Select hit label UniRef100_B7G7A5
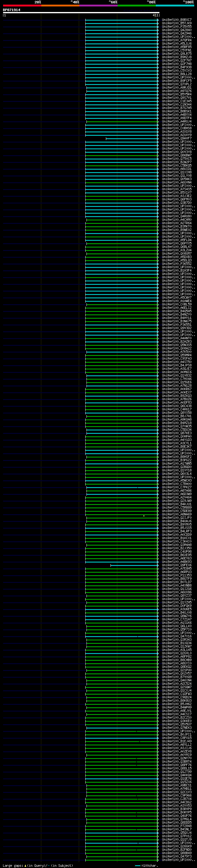Image resolution: width=197 pixels, height=868 pixels. 177,108
